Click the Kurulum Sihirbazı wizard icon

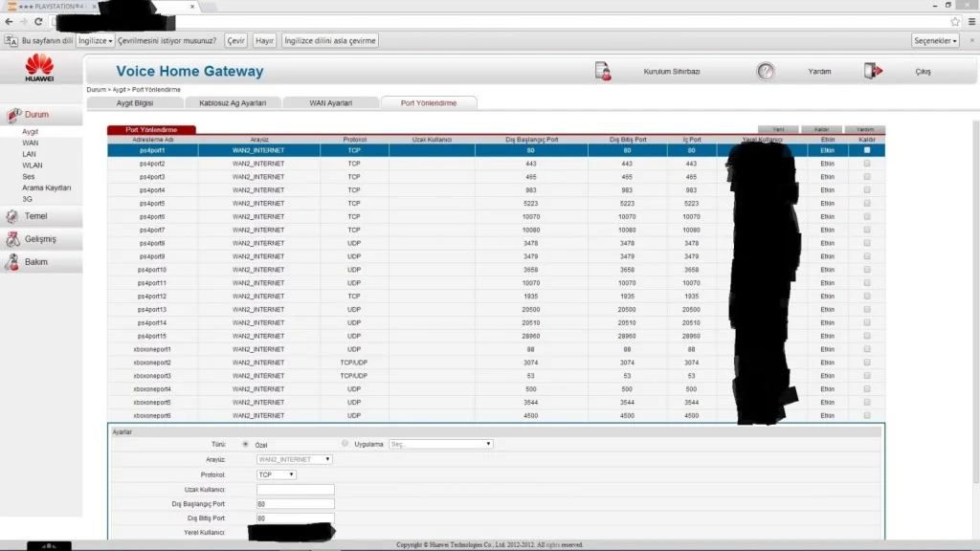[x=603, y=71]
